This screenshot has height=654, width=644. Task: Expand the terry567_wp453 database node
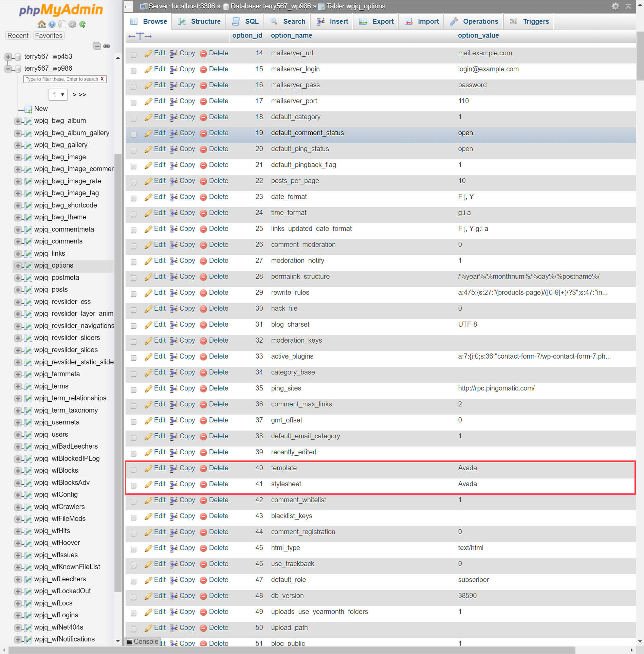tap(8, 57)
